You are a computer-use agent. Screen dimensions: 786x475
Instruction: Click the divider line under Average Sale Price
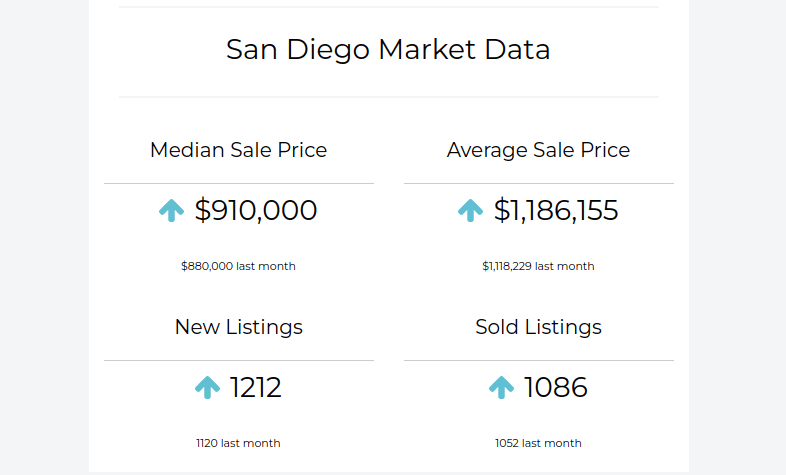click(538, 183)
